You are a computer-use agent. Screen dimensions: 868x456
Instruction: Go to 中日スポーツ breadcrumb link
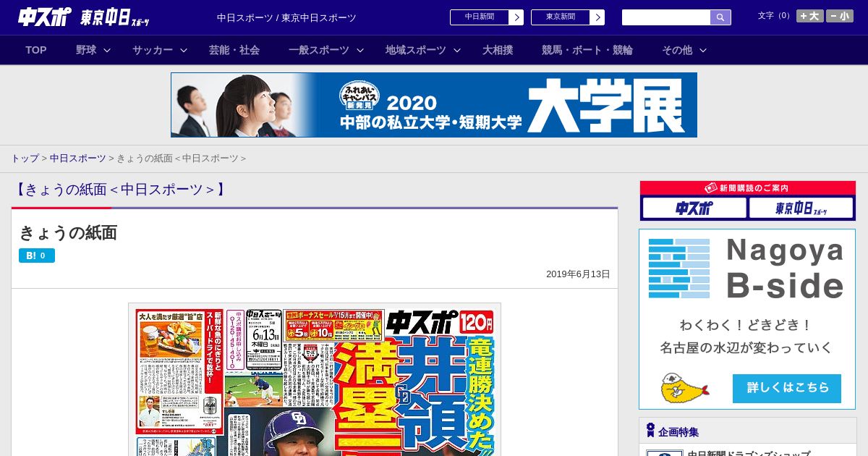[x=78, y=158]
